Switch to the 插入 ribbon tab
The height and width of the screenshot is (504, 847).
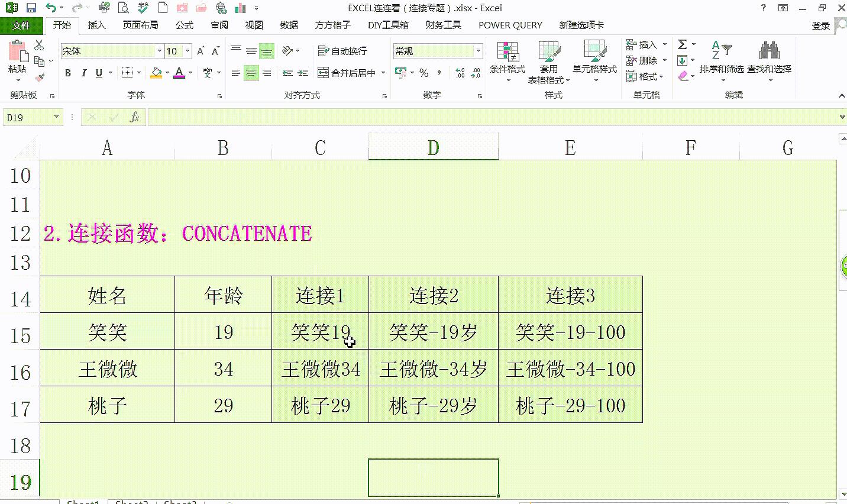point(96,25)
